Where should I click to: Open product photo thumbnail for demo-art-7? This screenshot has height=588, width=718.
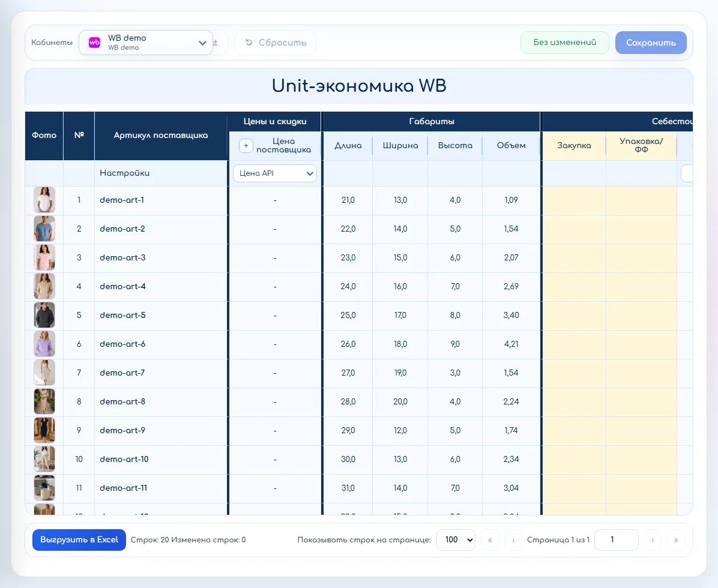point(44,373)
